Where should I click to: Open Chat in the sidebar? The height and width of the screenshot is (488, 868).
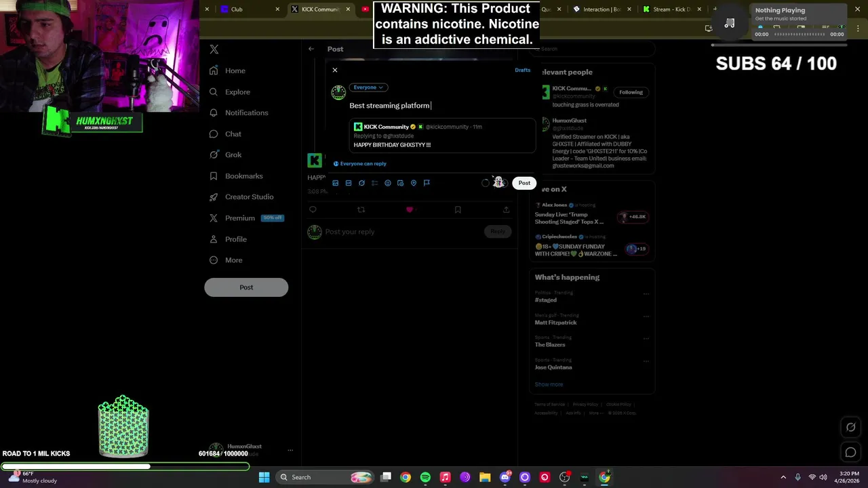tap(225, 134)
